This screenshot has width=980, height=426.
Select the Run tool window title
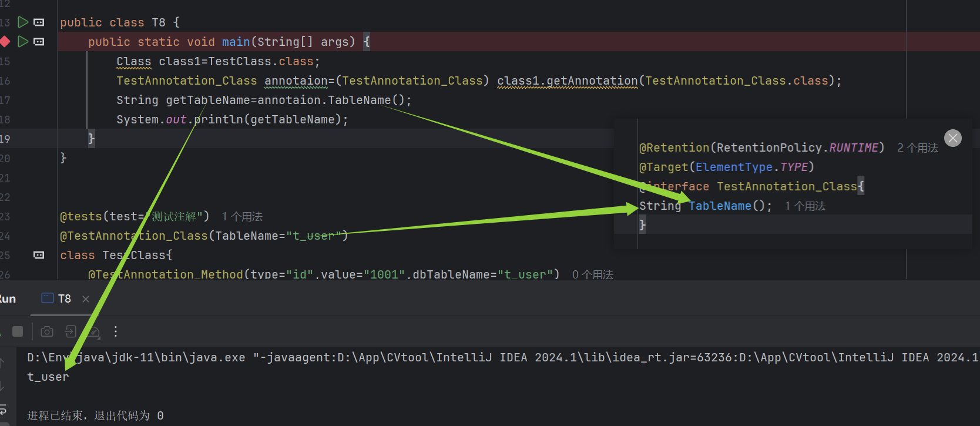point(7,298)
